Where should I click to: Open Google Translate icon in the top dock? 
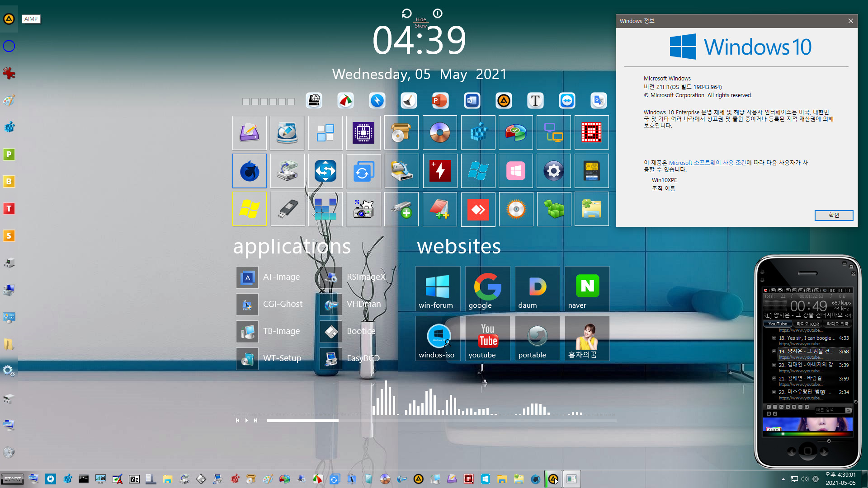pos(599,100)
